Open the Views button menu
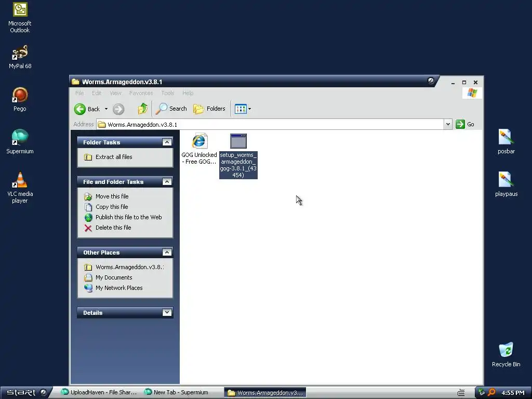The height and width of the screenshot is (399, 532). (x=243, y=109)
